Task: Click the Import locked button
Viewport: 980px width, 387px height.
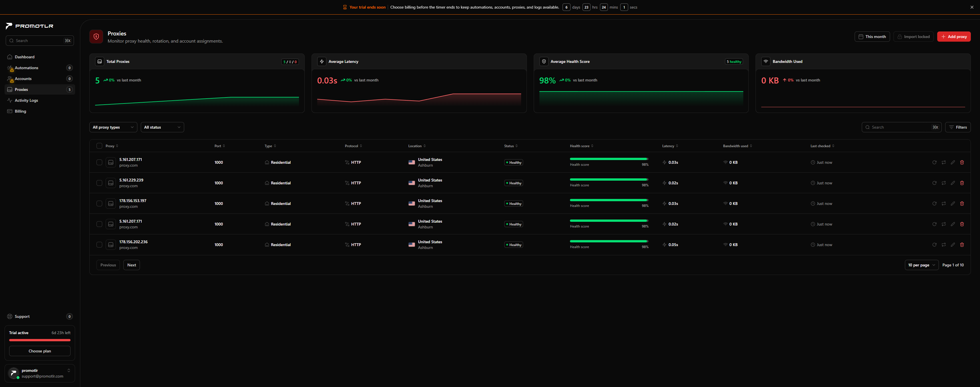Action: (913, 37)
